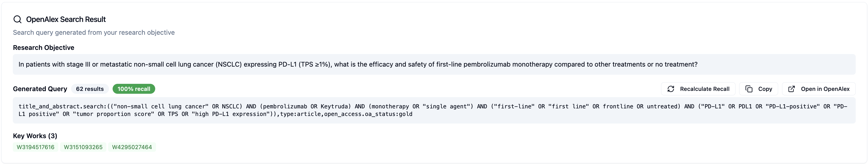This screenshot has width=868, height=164.
Task: Open key work W4295027464
Action: point(132,147)
